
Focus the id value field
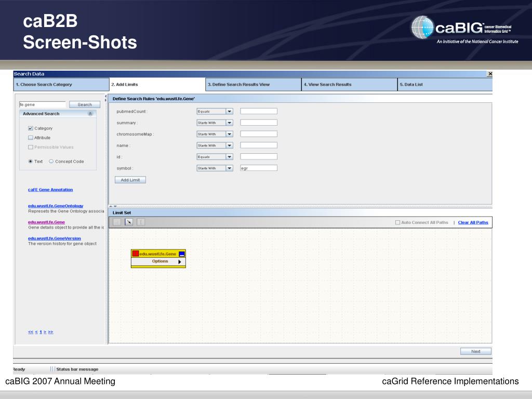coord(259,157)
